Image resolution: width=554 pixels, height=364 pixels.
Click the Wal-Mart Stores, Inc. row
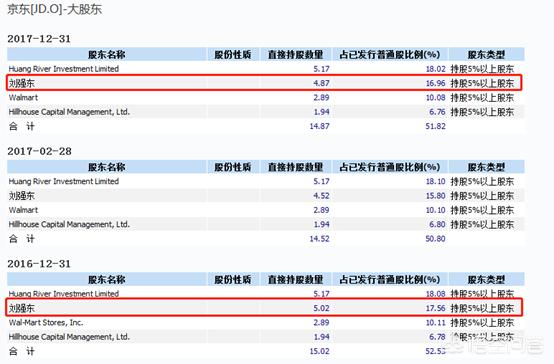pyautogui.click(x=266, y=322)
